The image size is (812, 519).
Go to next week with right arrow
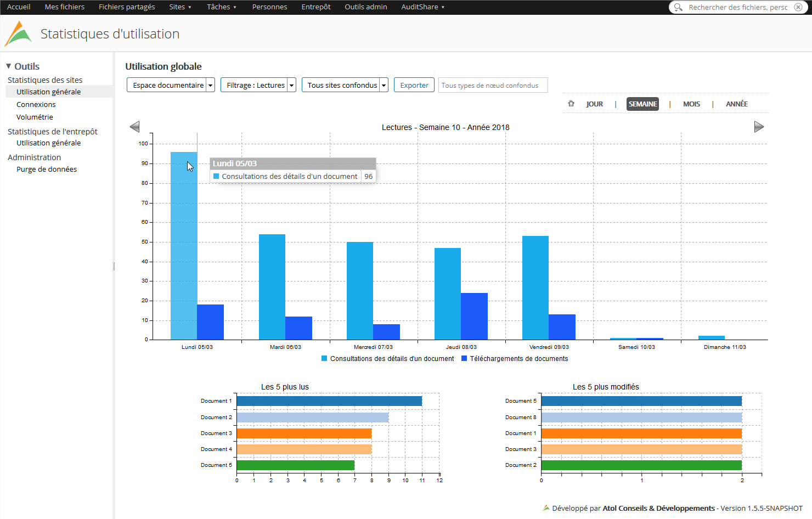[x=759, y=127]
